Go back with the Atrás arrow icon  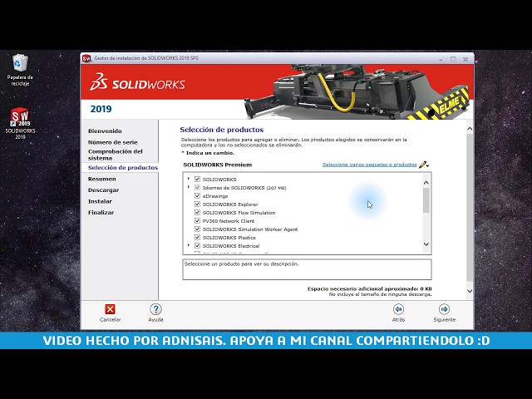(398, 309)
